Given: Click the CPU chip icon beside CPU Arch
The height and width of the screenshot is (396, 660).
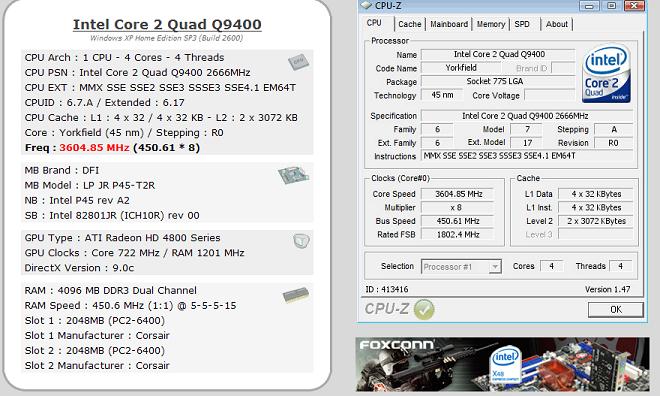Looking at the screenshot, I should tap(298, 63).
